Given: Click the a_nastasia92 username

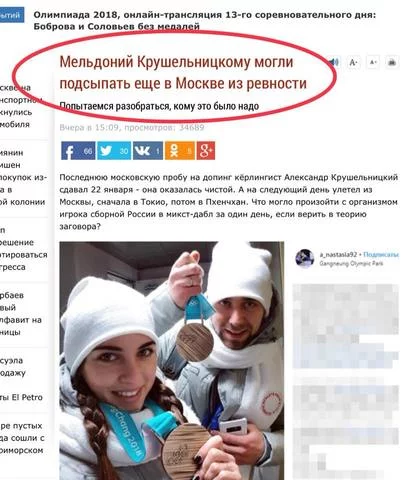Looking at the screenshot, I should tap(338, 255).
